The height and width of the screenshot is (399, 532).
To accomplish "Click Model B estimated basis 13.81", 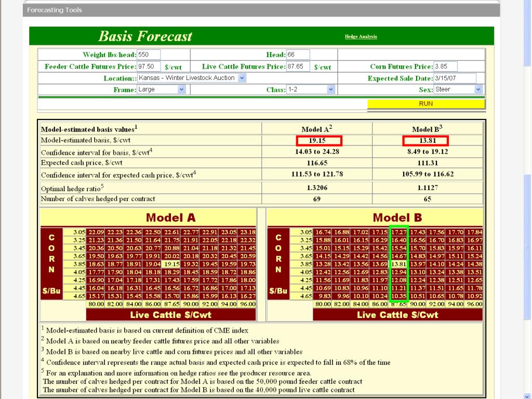I will coord(428,140).
